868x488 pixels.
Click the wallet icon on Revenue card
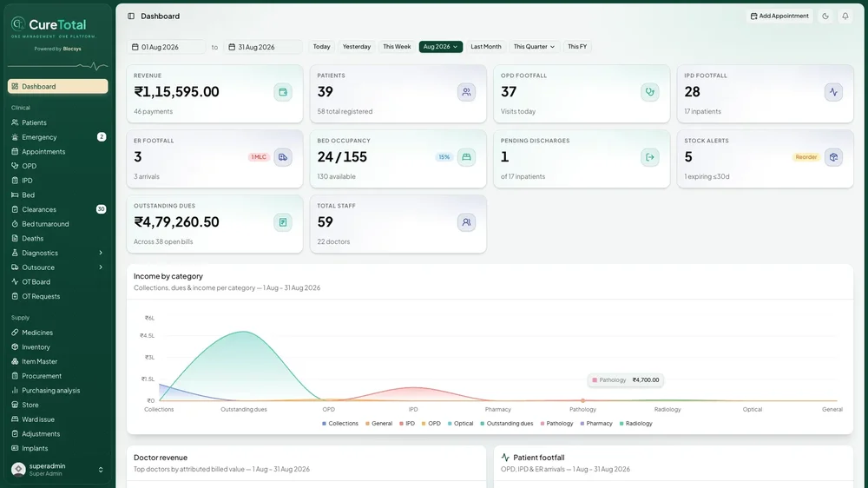tap(283, 92)
